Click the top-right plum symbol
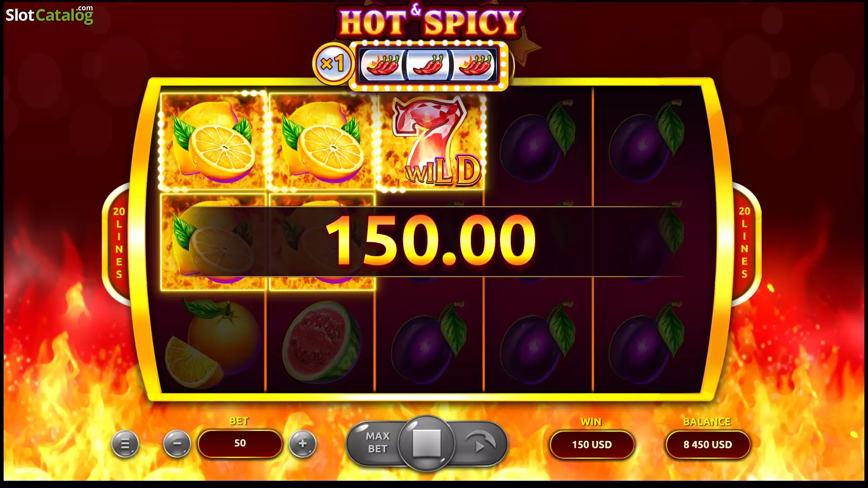Screen dimensions: 868x488 click(x=646, y=141)
